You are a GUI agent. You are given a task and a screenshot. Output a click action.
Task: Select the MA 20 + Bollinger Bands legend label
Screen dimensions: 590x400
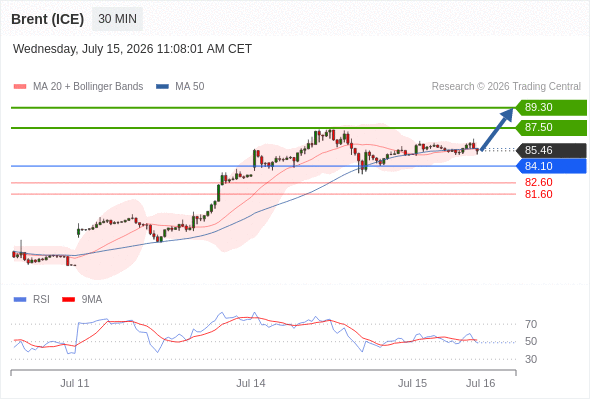pyautogui.click(x=88, y=87)
